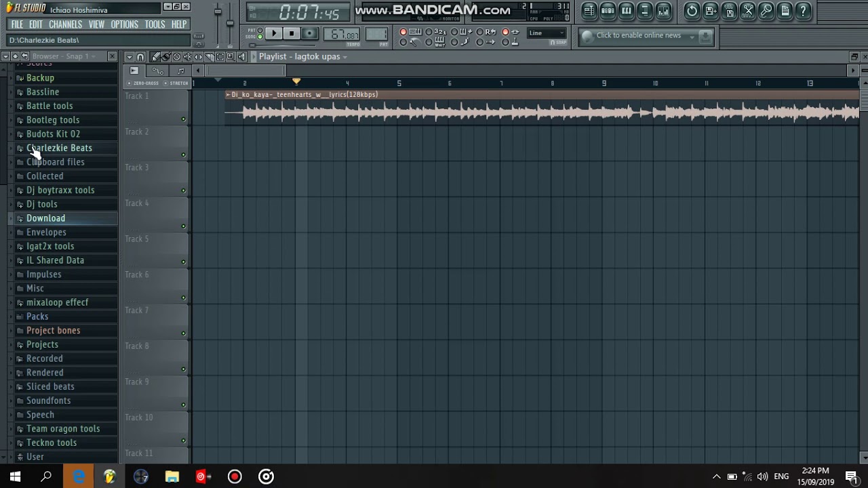This screenshot has height=488, width=868.
Task: Open audio editor scissors icon
Action: (x=748, y=11)
